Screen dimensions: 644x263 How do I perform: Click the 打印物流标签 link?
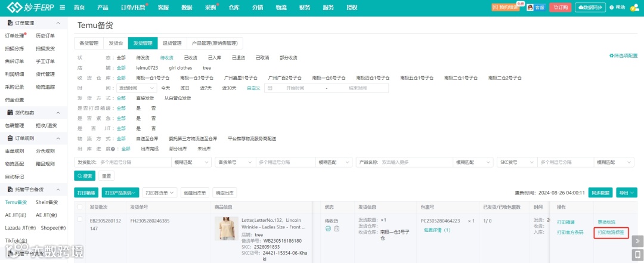[x=611, y=233]
